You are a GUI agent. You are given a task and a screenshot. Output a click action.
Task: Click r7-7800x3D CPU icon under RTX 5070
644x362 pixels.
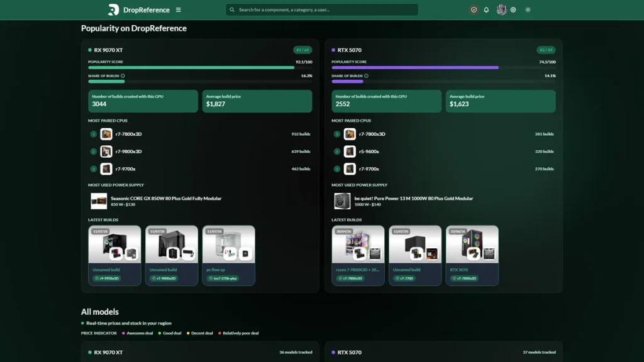[350, 134]
